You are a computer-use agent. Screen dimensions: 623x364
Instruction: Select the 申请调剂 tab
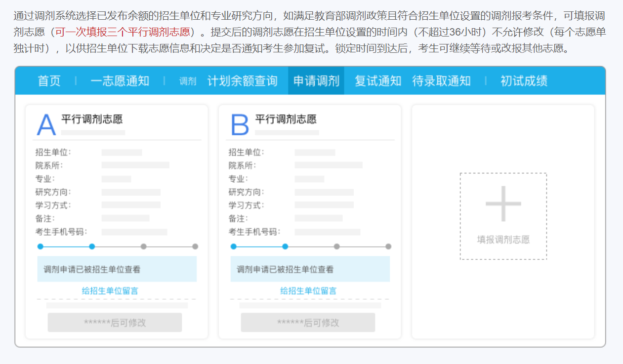point(316,80)
